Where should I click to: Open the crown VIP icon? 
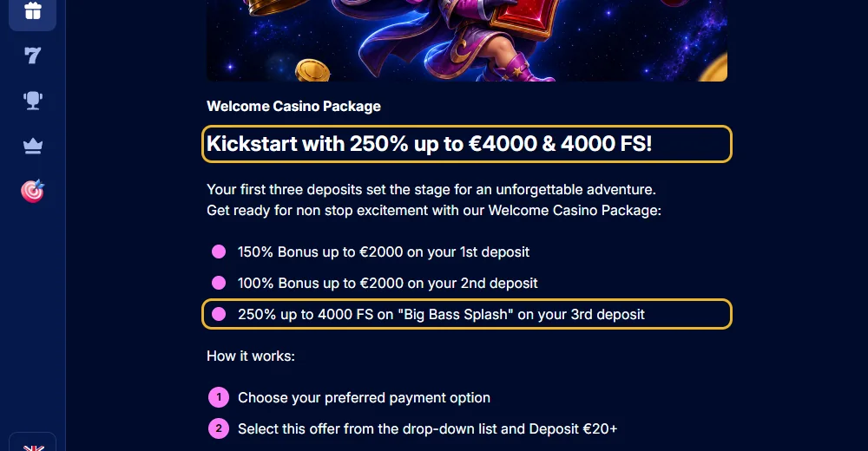33,146
